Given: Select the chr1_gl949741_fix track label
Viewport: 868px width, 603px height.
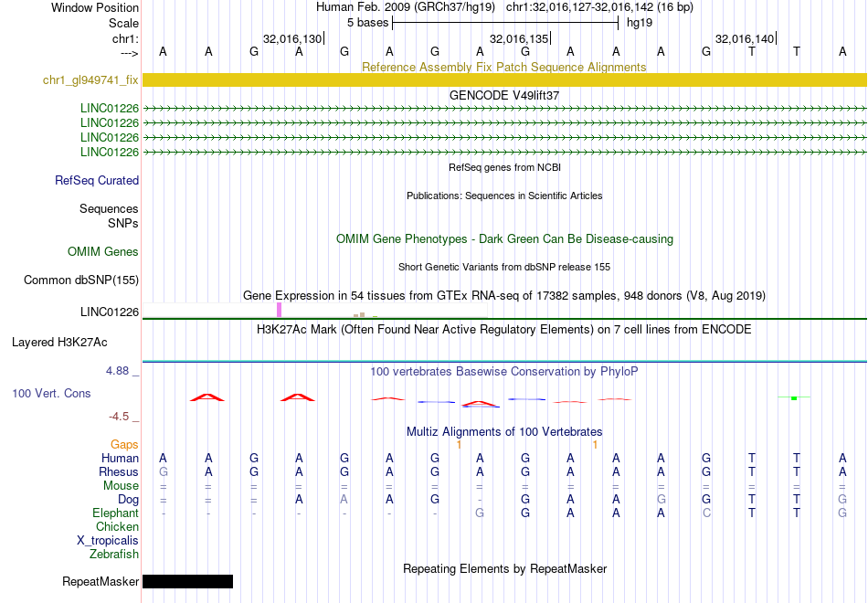Looking at the screenshot, I should [90, 79].
